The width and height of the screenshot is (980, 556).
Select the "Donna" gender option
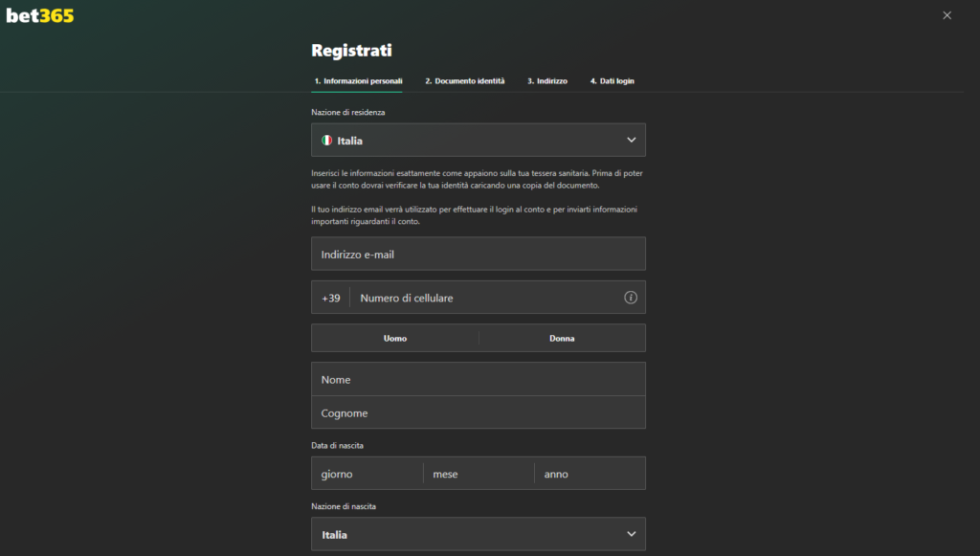point(562,338)
